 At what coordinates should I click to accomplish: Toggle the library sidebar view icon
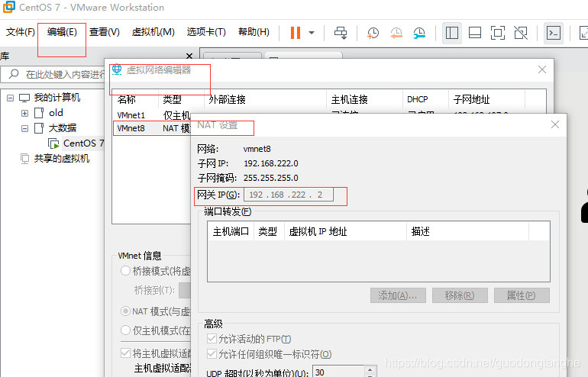[x=452, y=33]
